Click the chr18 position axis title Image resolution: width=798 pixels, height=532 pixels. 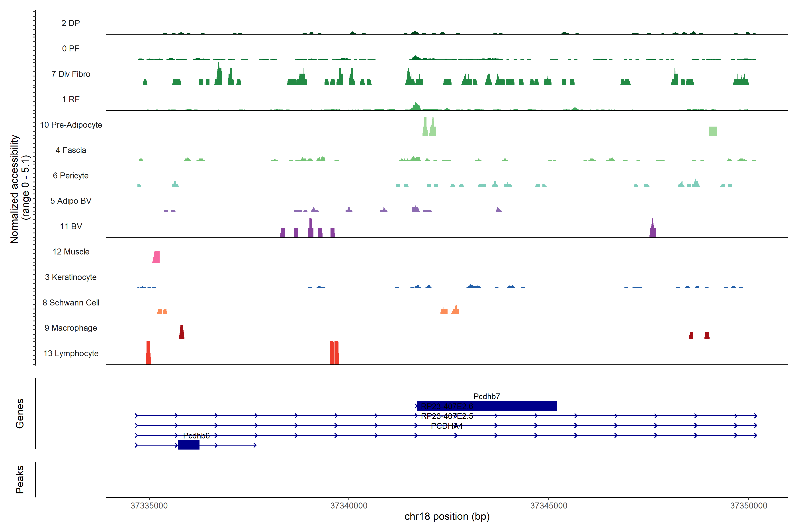click(x=447, y=516)
